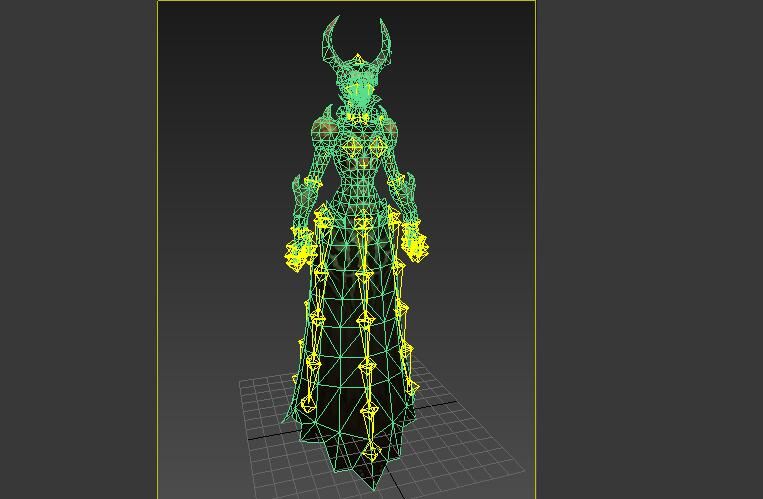Screen dimensions: 763x499
Task: Click the ground grid right of the model
Action: click(470, 440)
